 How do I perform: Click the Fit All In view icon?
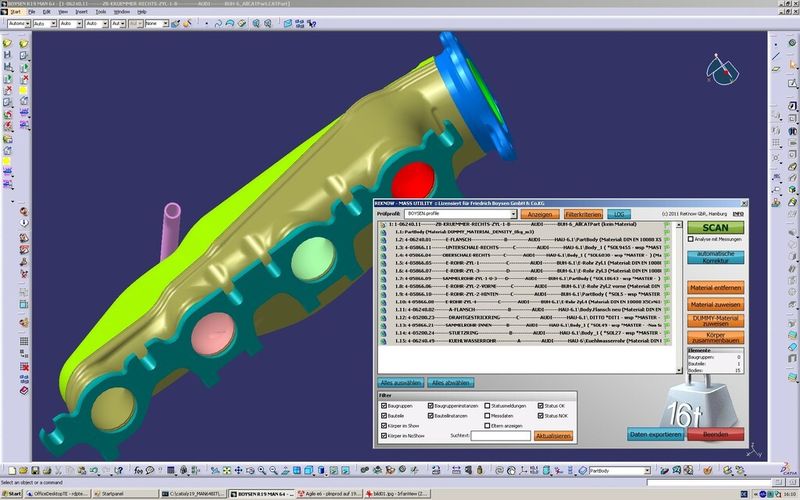227,470
